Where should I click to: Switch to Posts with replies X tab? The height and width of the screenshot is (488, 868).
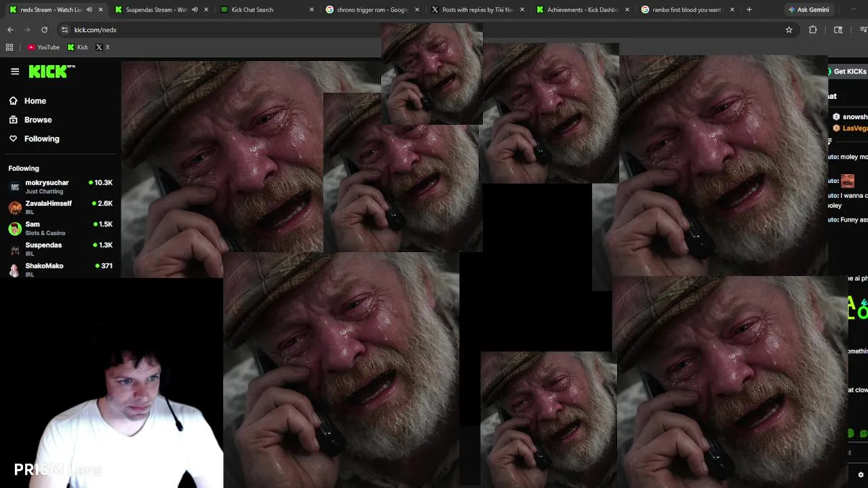click(x=477, y=9)
